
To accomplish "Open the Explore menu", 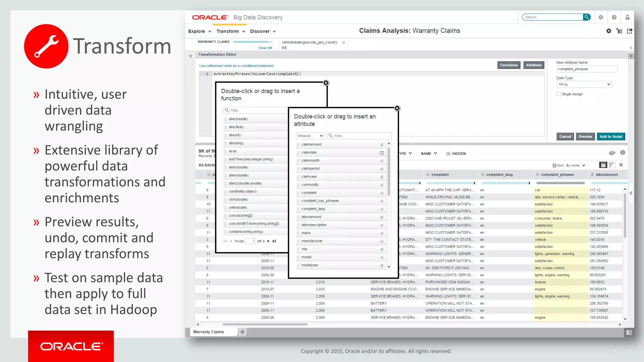I will pos(200,31).
